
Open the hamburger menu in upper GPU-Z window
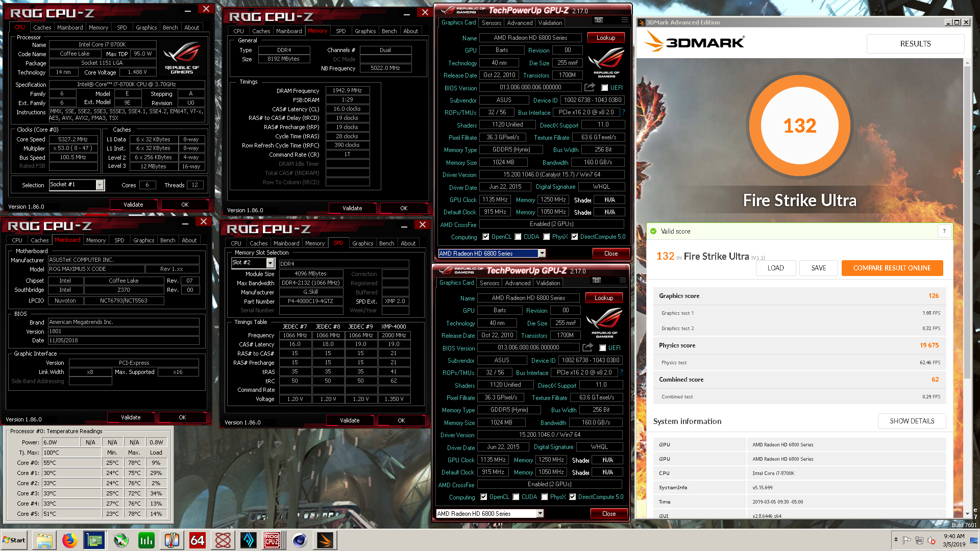tap(625, 20)
